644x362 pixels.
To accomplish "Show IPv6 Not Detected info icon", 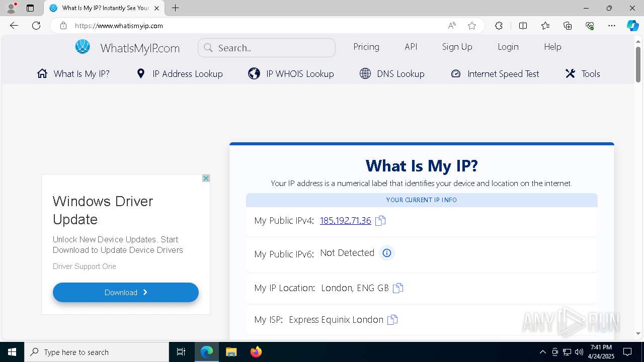I will coord(386,253).
